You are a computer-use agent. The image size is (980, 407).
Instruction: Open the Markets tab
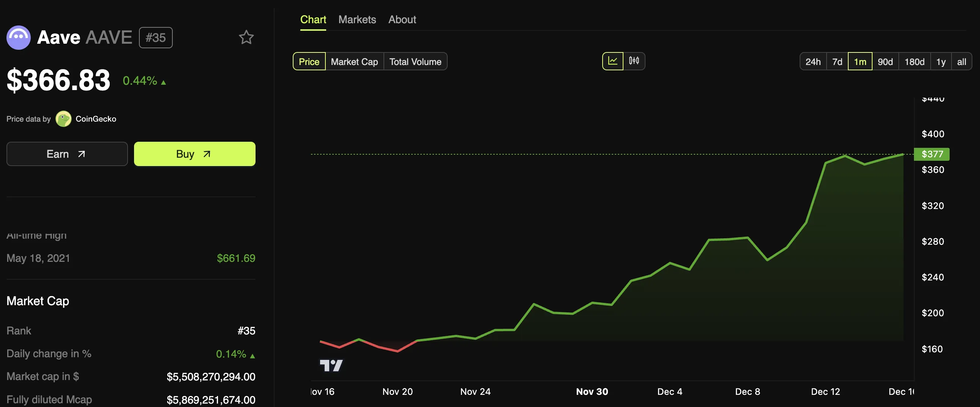pos(357,19)
